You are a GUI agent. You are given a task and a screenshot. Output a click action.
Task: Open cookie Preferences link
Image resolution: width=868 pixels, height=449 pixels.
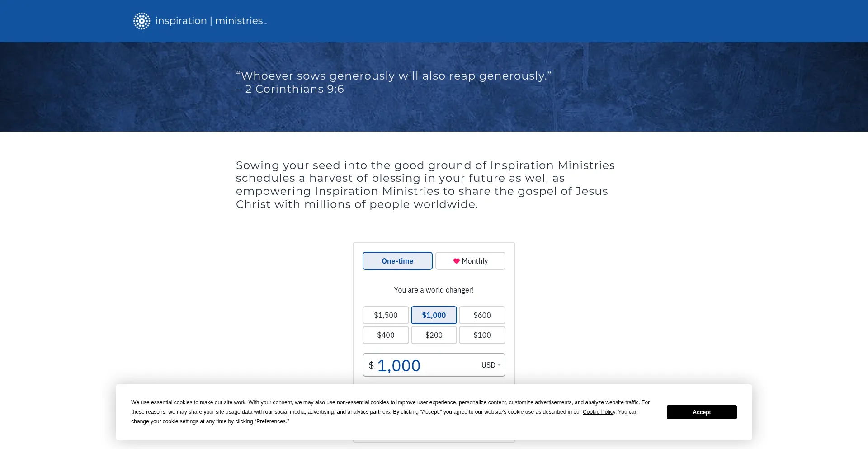[271, 421]
